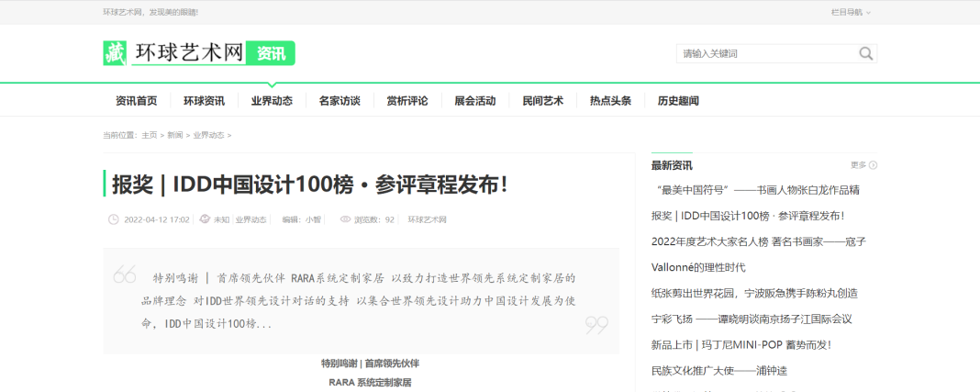The width and height of the screenshot is (980, 392).
Task: Open 民族文化推广大使——浦钟逵 article
Action: coord(719,371)
